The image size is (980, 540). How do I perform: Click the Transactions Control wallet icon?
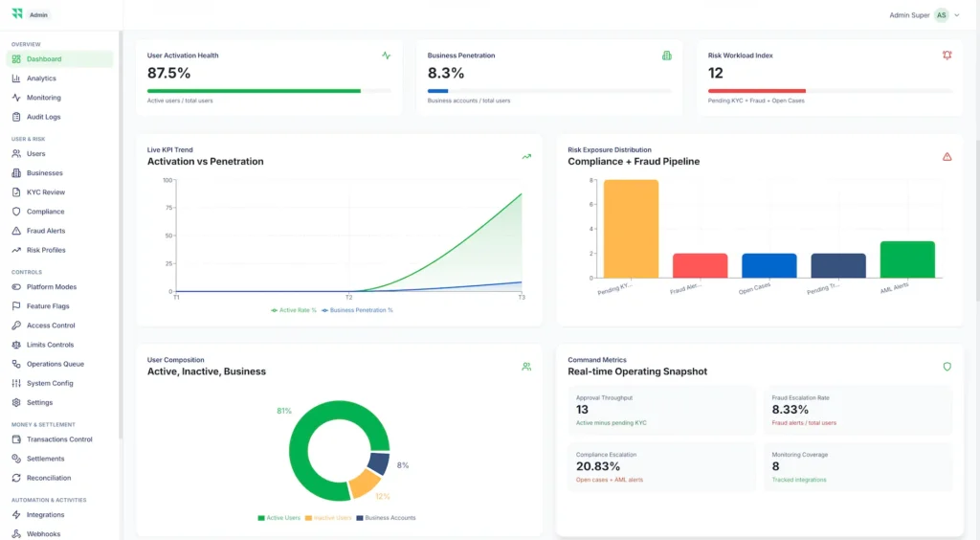tap(16, 439)
